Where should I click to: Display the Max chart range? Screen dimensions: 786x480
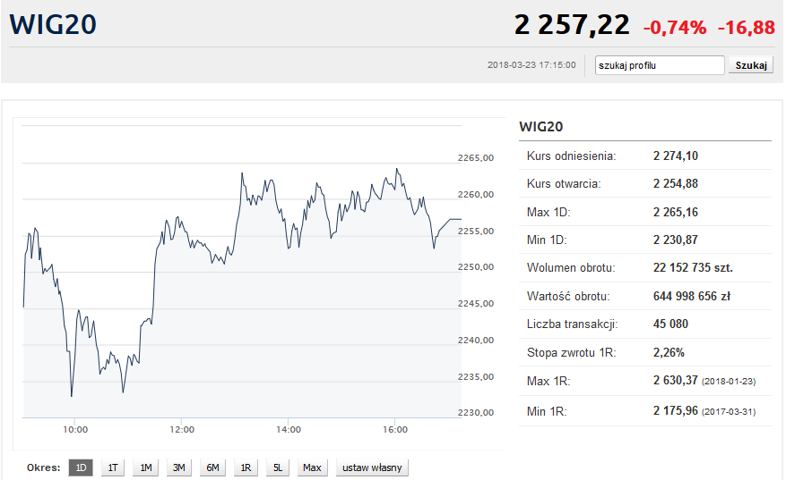[312, 468]
